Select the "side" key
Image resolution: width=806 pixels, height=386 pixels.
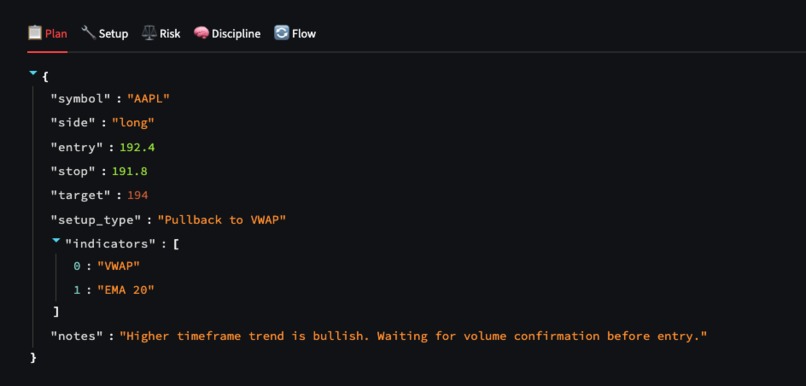pyautogui.click(x=72, y=123)
